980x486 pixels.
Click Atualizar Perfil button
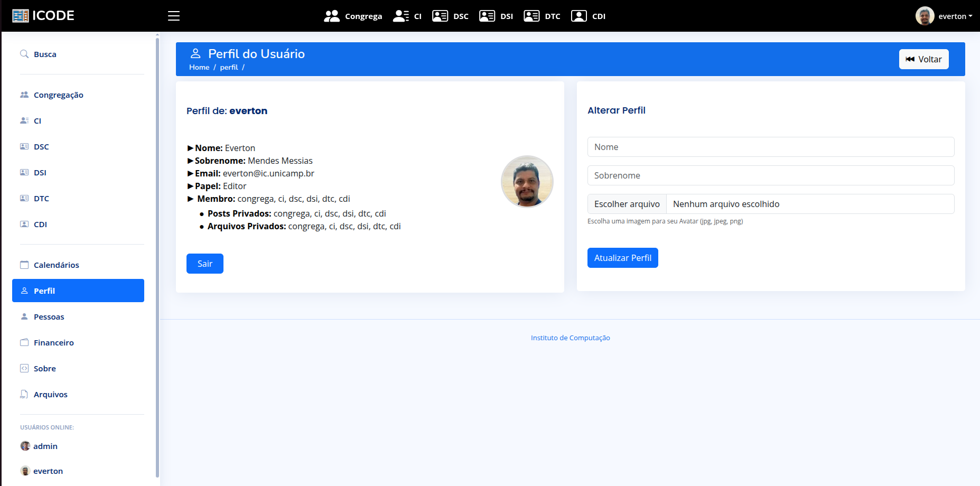(622, 258)
